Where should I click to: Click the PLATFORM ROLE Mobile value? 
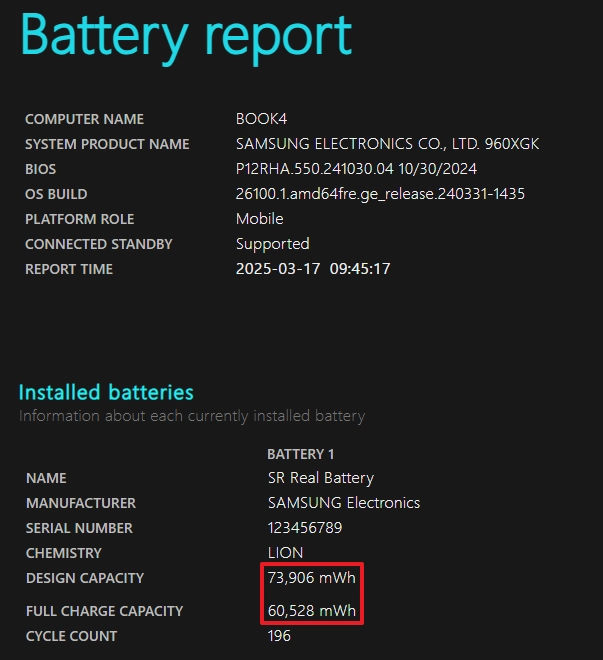(x=260, y=219)
